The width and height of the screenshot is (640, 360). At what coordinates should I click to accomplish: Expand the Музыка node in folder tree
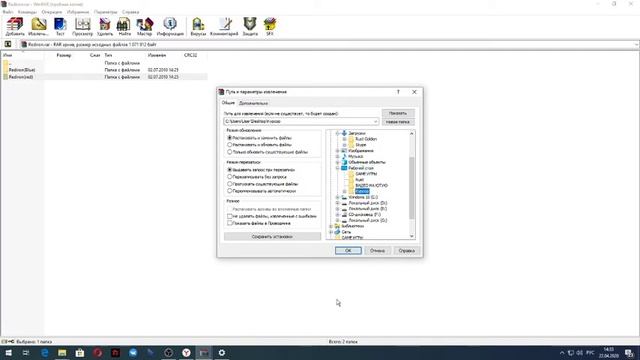click(x=338, y=156)
